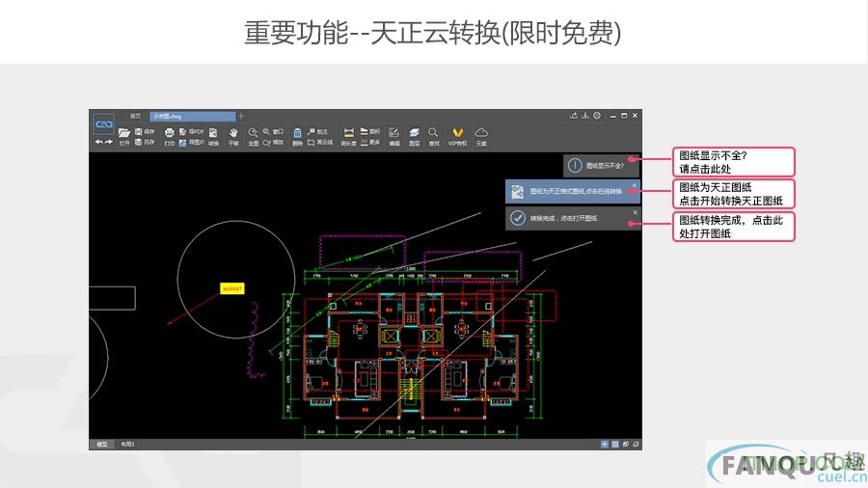This screenshot has width=868, height=488.
Task: Select 面积 area measure tool
Action: point(369,132)
